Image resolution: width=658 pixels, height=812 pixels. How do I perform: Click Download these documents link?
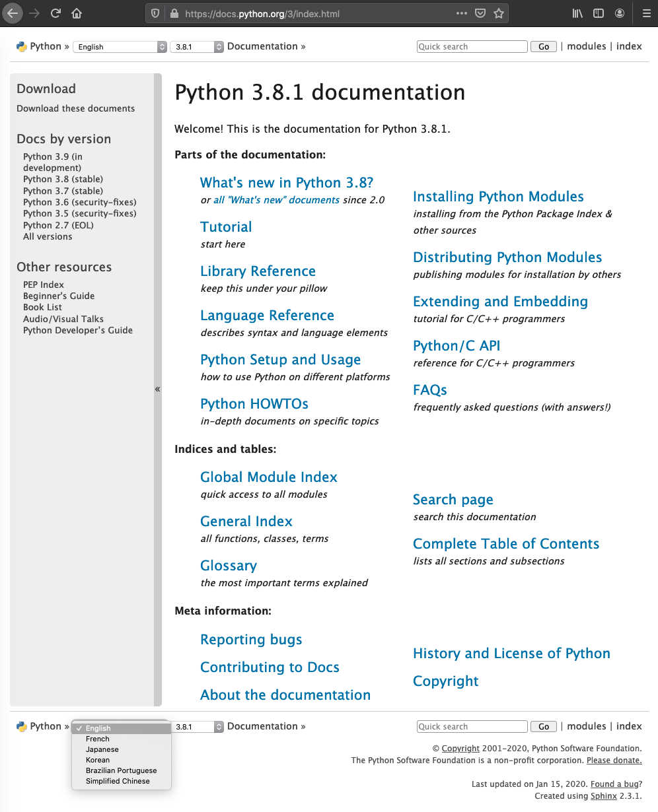(x=75, y=108)
